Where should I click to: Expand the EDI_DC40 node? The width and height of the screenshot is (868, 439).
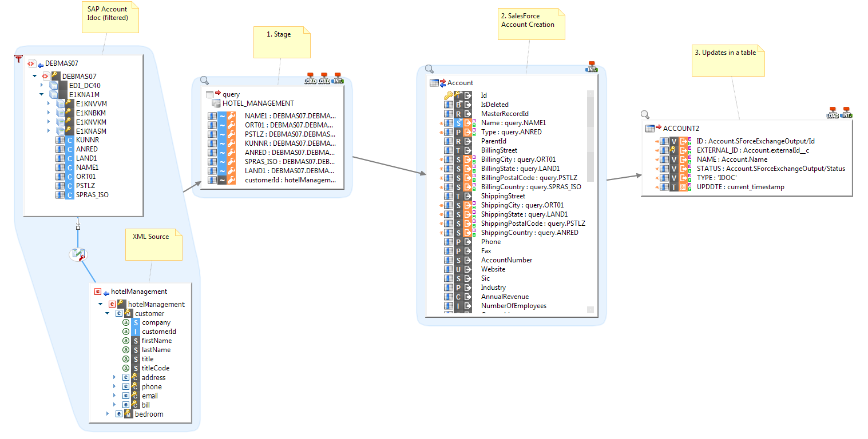click(x=42, y=85)
